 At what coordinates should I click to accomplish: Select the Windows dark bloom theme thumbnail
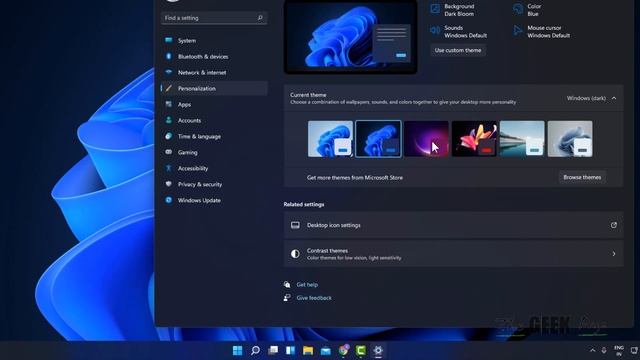[378, 139]
